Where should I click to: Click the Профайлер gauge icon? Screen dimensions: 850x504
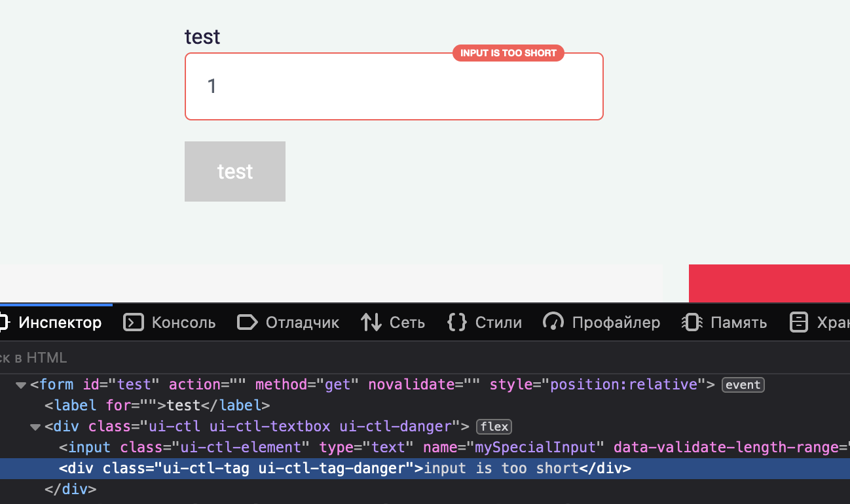553,322
